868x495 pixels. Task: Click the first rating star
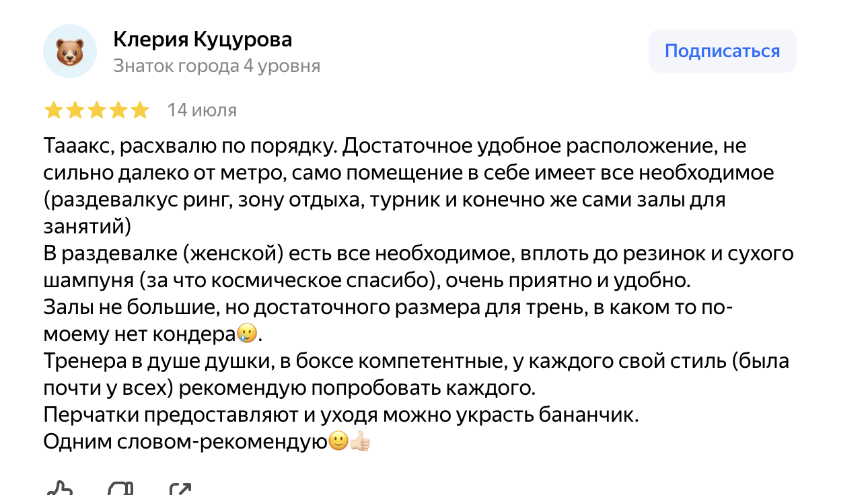point(52,110)
